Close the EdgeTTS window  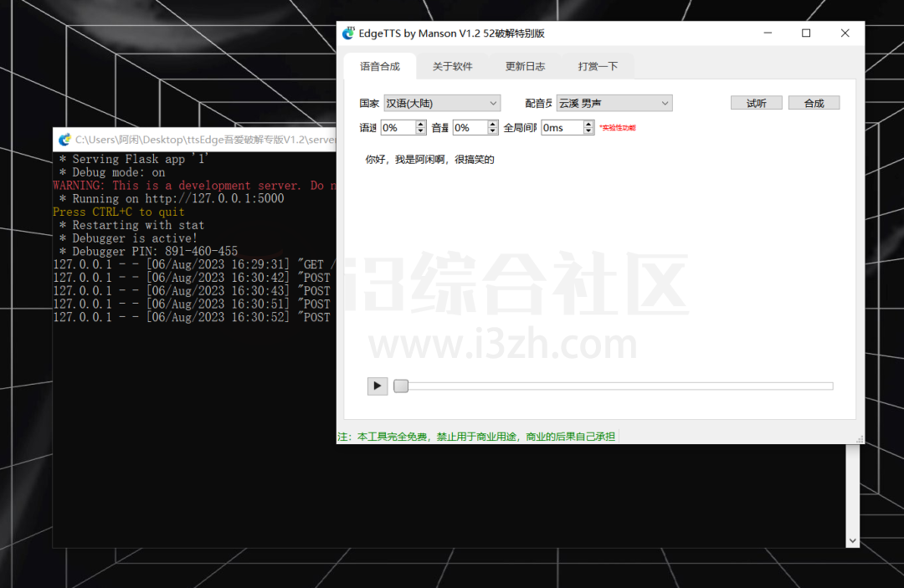click(x=845, y=33)
